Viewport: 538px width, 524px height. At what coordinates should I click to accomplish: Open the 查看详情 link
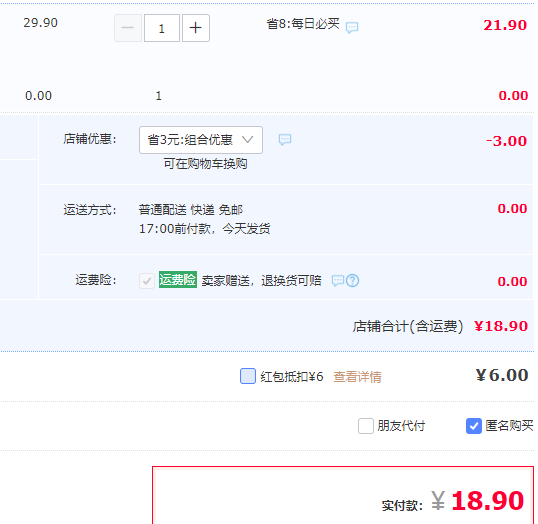click(357, 377)
